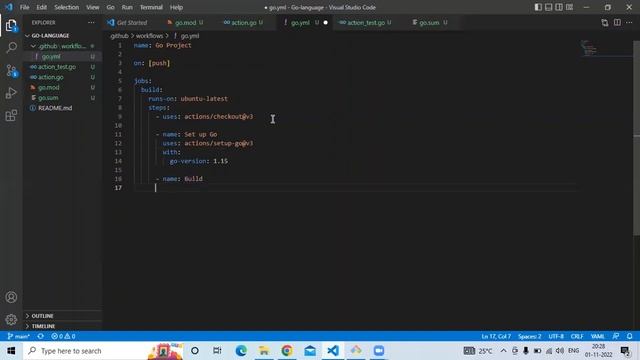Open the File menu
Image resolution: width=640 pixels, height=360 pixels.
click(24, 7)
